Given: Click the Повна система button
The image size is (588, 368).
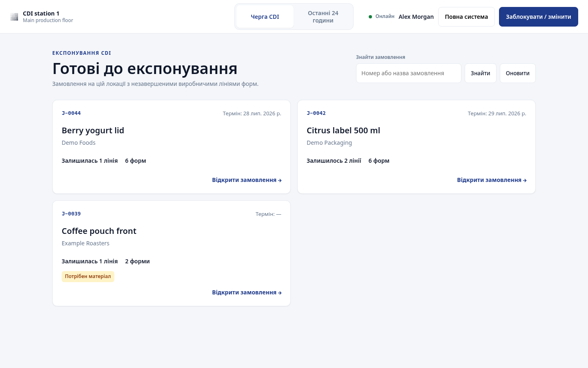Looking at the screenshot, I should coord(466,17).
